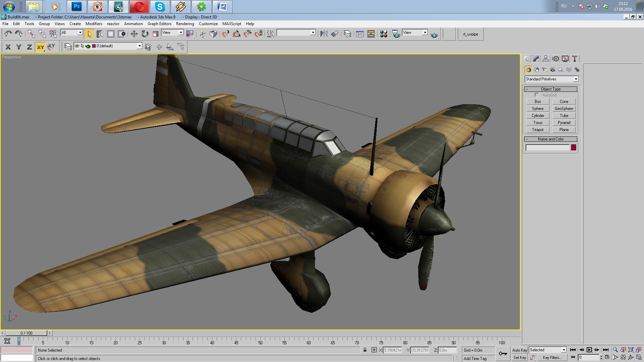Open the Cameras category in Create panel

552,70
